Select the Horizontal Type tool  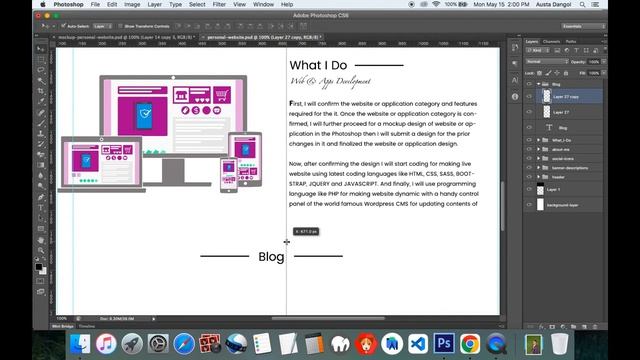41,208
